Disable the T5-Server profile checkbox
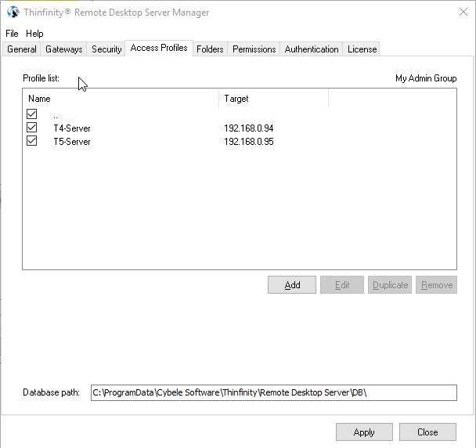Viewport: 476px width, 448px height. pyautogui.click(x=32, y=141)
